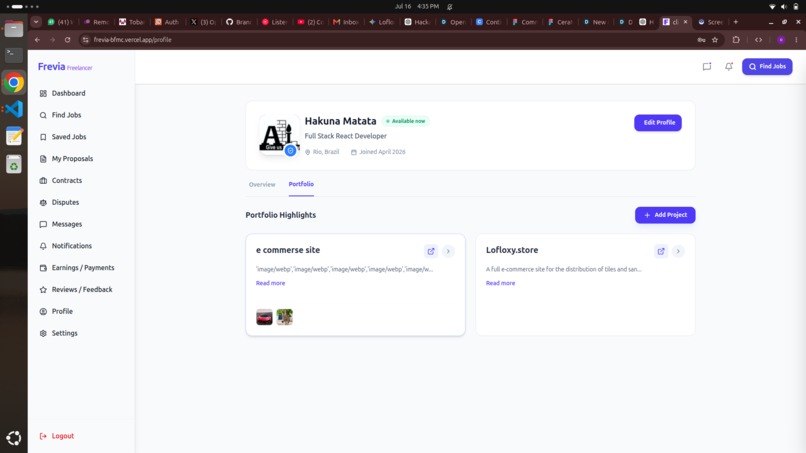Open the tab search dropdown arrow
The image size is (806, 453).
36,22
